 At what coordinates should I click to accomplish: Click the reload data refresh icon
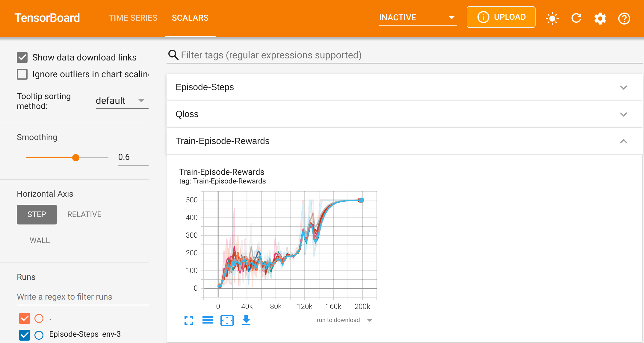click(576, 18)
